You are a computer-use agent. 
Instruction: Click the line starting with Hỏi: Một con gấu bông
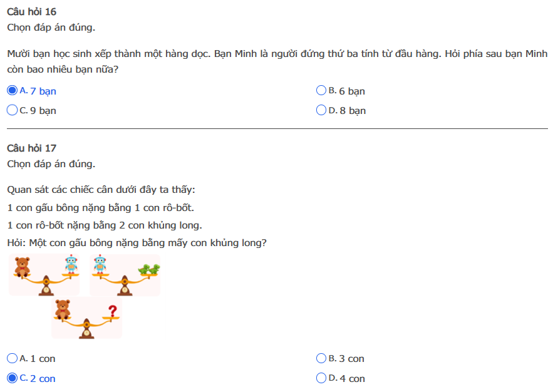137,242
